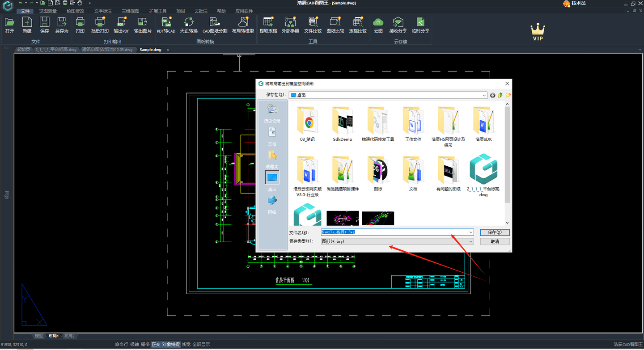Screen dimensions: 644x350
Task: Click the up-one-level folder icon in dialog
Action: (x=500, y=95)
